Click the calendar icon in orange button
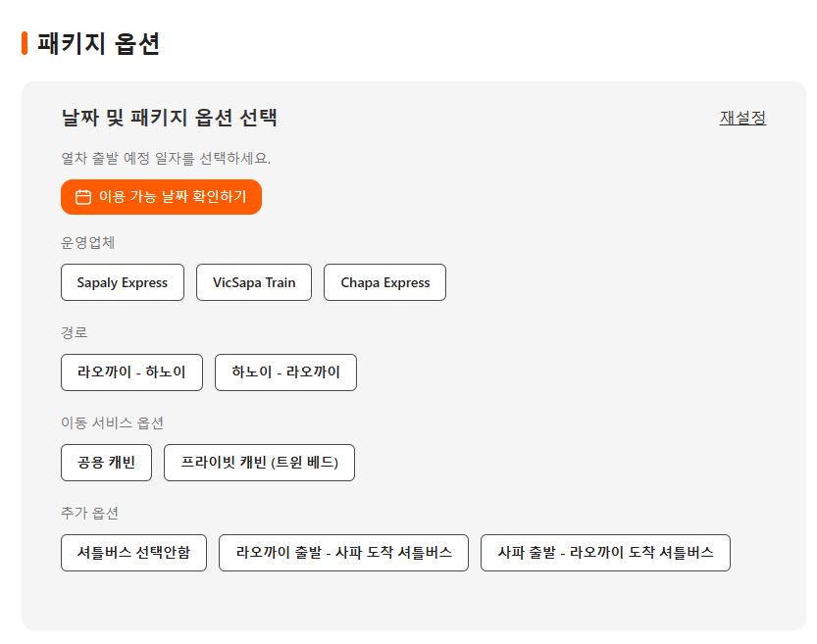 point(83,197)
